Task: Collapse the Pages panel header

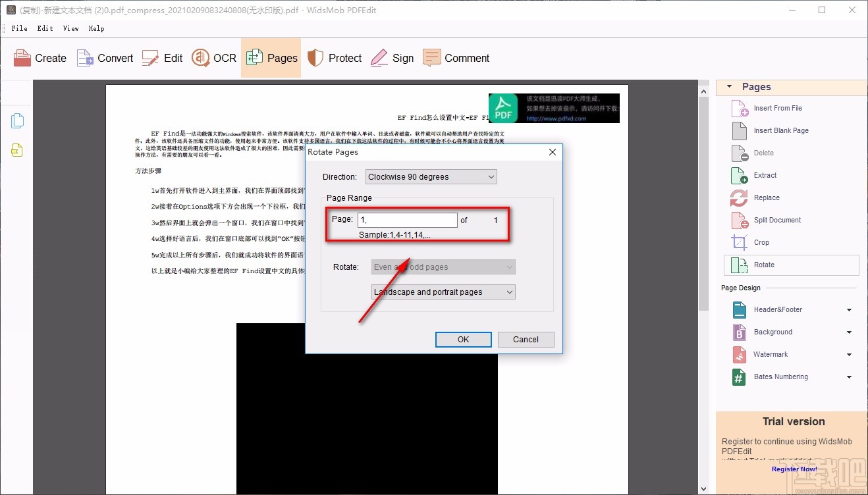Action: click(x=728, y=86)
